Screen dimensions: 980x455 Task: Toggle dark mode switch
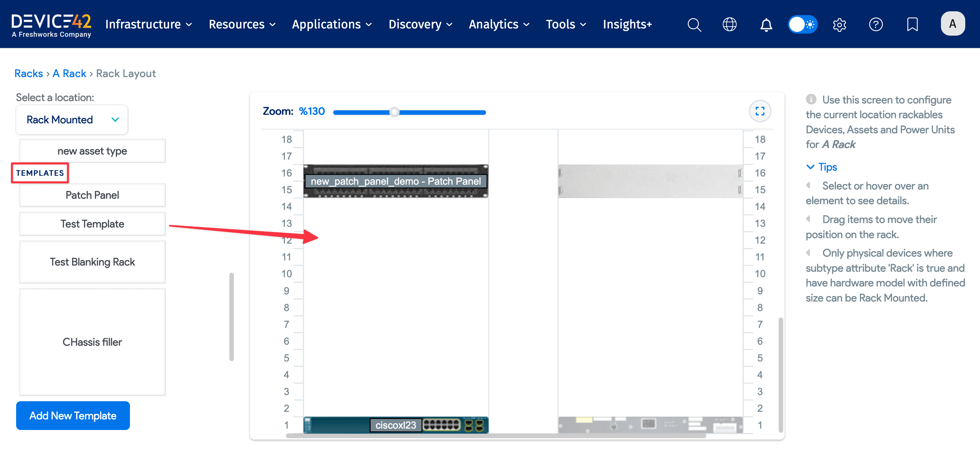pyautogui.click(x=803, y=24)
